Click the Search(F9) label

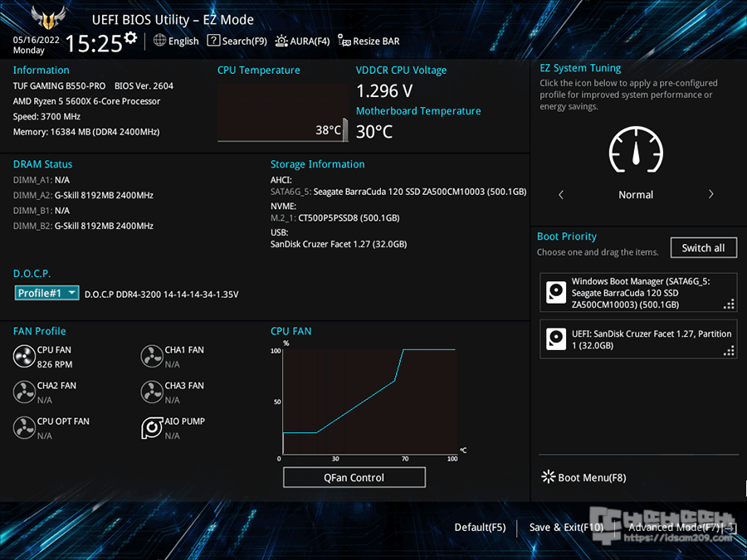click(244, 41)
